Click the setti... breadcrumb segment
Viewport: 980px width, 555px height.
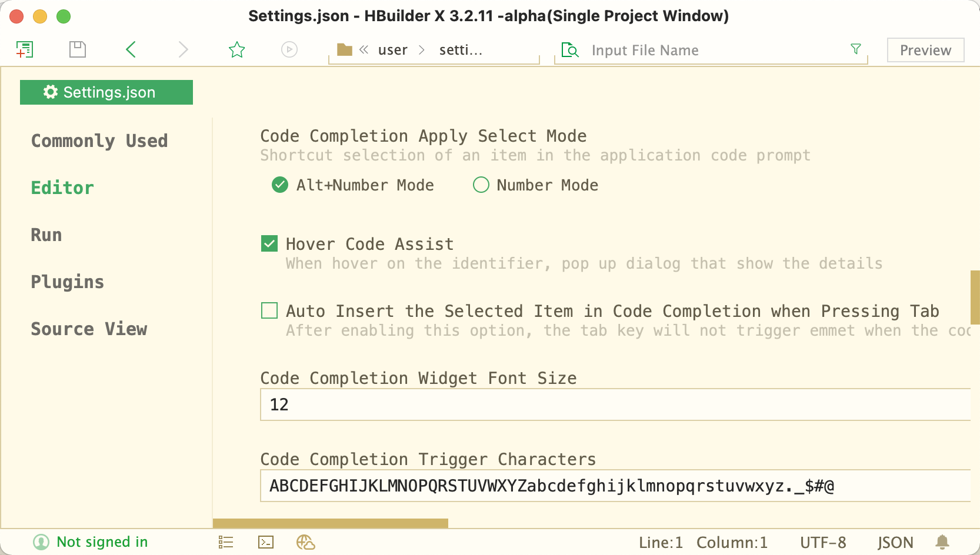(461, 50)
